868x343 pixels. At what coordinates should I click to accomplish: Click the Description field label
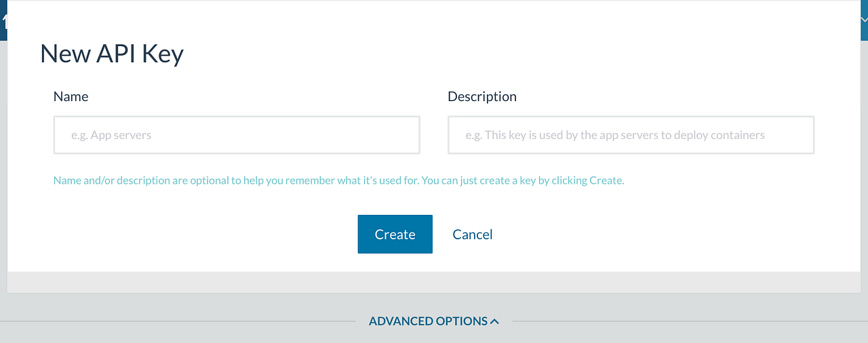pyautogui.click(x=482, y=96)
